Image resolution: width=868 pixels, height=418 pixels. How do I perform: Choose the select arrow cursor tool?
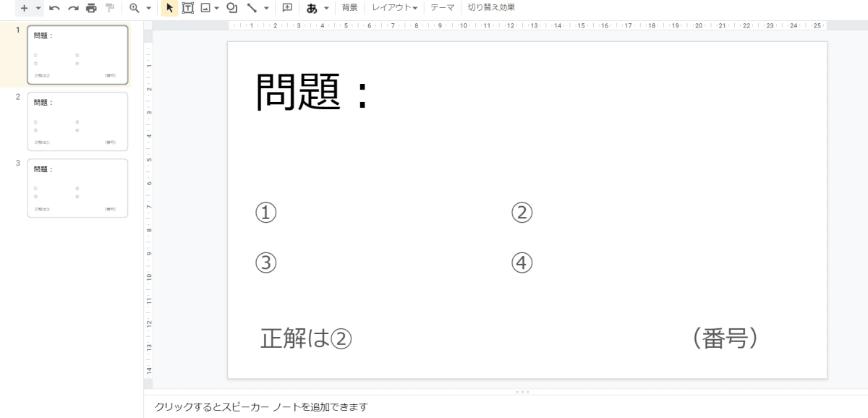tap(170, 8)
